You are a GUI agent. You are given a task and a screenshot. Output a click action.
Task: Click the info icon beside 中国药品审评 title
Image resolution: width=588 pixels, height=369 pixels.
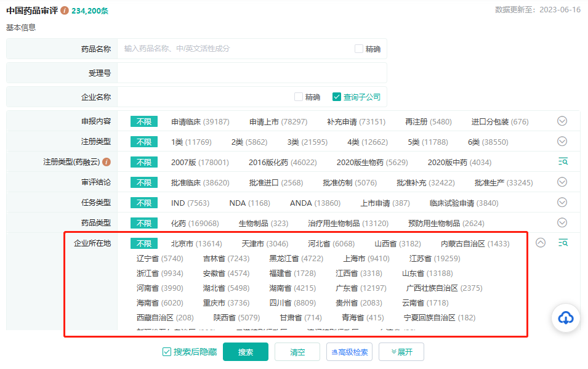pyautogui.click(x=65, y=11)
